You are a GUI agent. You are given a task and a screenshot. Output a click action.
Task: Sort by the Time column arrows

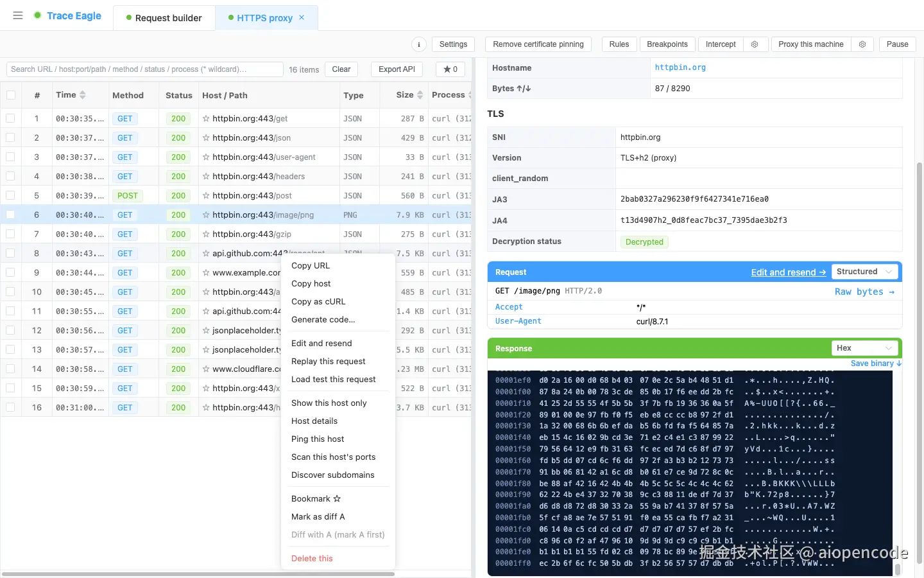pyautogui.click(x=83, y=95)
